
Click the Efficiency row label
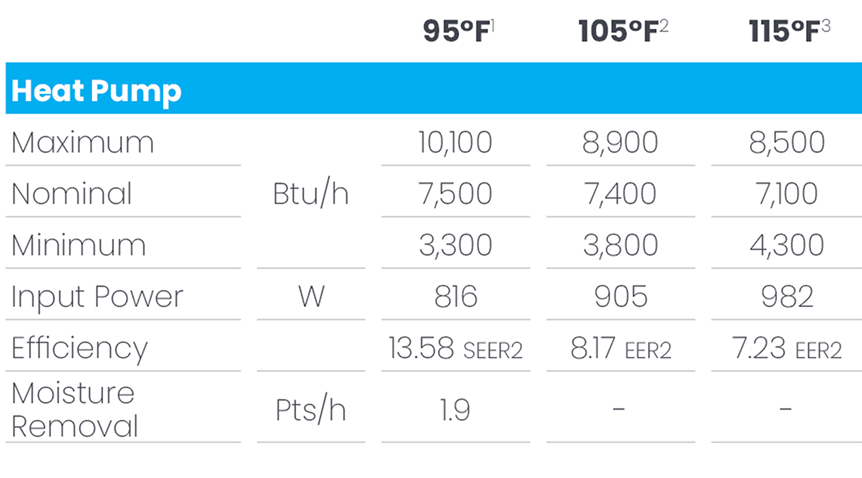pyautogui.click(x=80, y=349)
